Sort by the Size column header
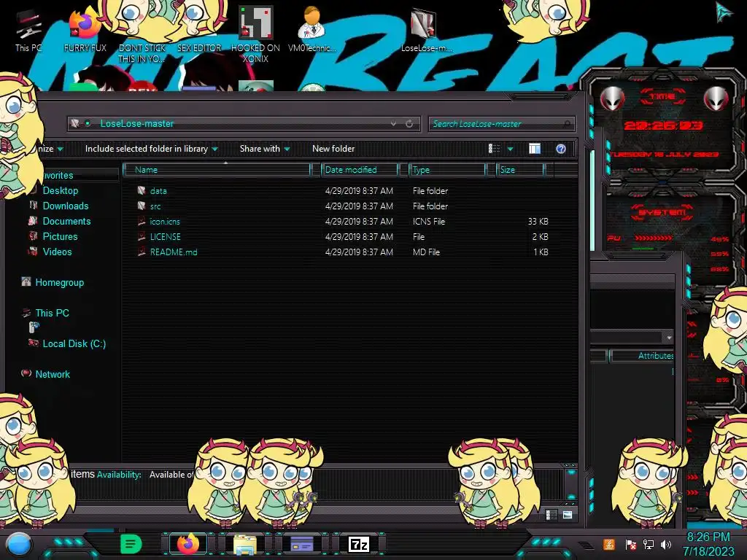This screenshot has width=747, height=560. coord(520,169)
